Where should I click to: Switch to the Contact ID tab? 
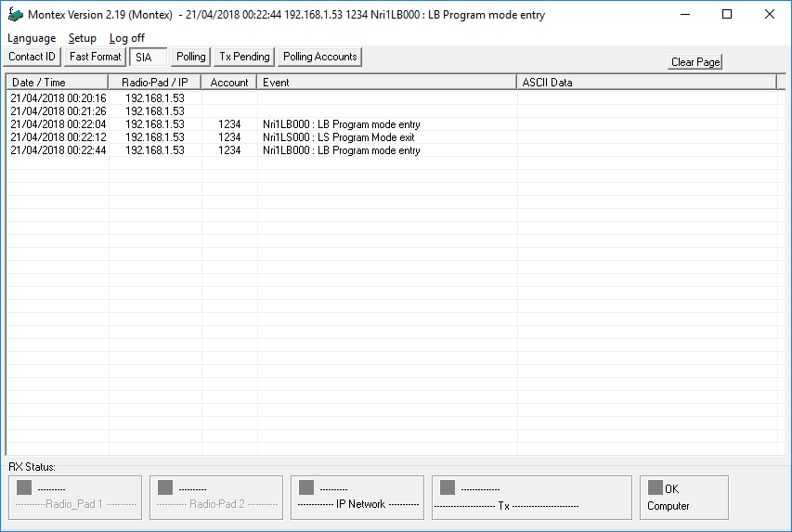point(32,57)
